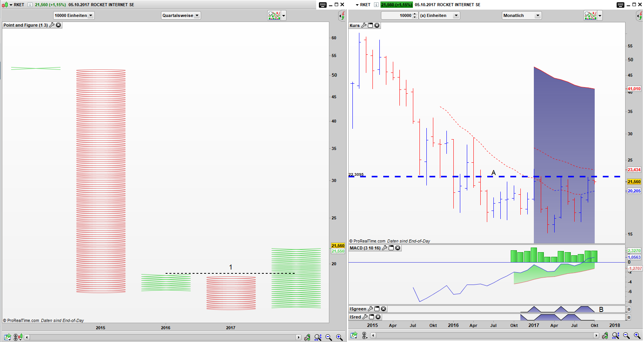Open the Monatlich timeframe dropdown

522,15
